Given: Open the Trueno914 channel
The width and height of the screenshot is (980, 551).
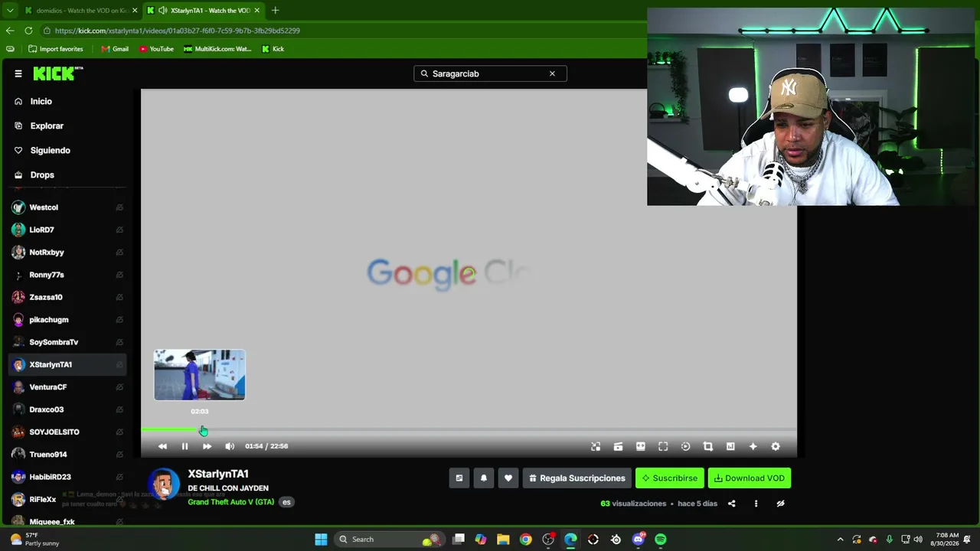Looking at the screenshot, I should pyautogui.click(x=67, y=455).
